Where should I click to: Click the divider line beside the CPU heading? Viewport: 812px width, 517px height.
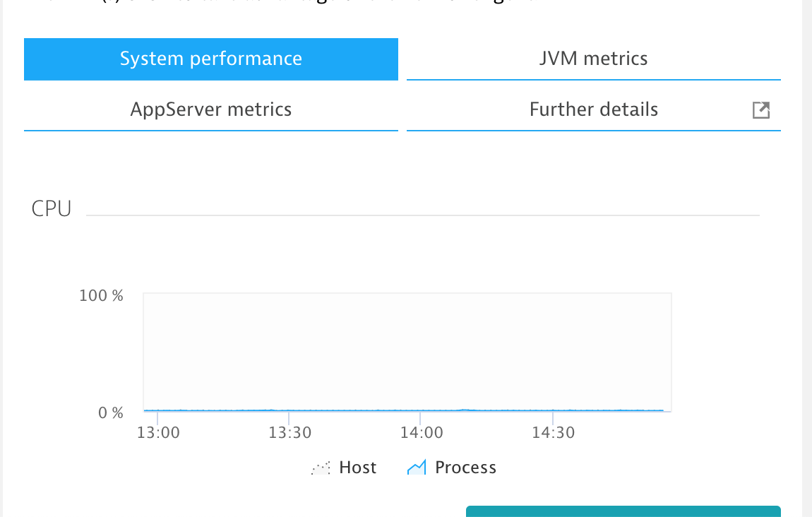[x=422, y=215]
